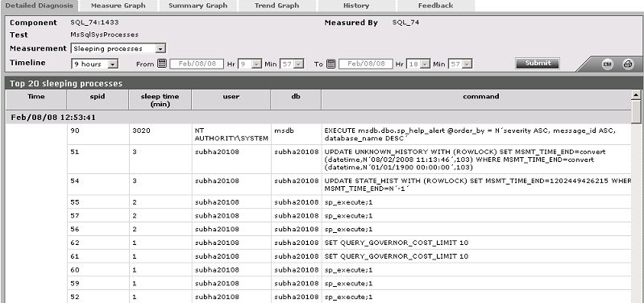Click SET QUERY_GOVERNOR_COST_LIMIT command for spid 61
644x303 pixels.
click(x=397, y=256)
